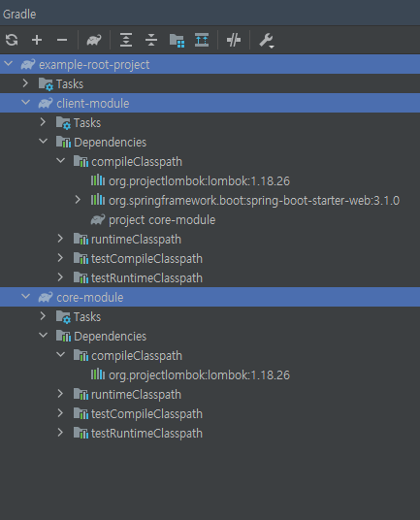Toggle Gradle offline mode
Screen dimensions: 420x520
pos(234,40)
